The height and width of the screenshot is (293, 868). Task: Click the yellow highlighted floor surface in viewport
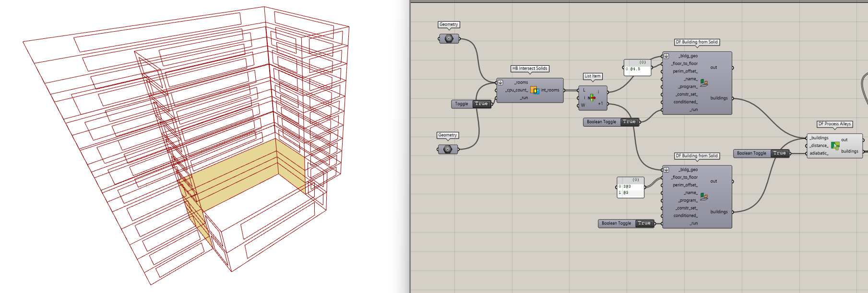click(x=240, y=173)
